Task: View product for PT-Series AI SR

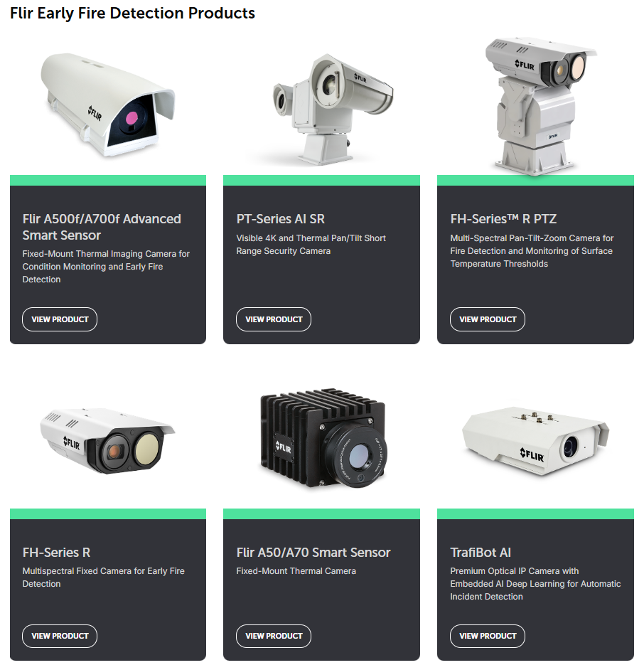Action: coord(274,319)
